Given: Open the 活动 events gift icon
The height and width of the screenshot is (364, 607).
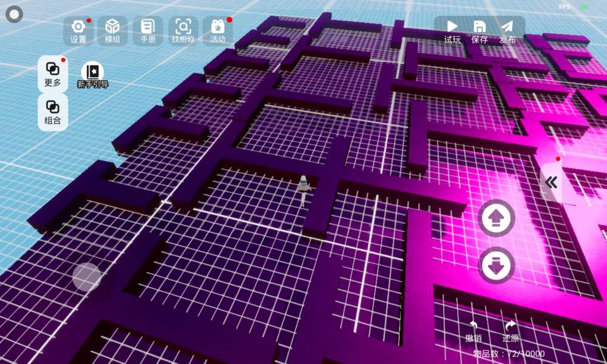Looking at the screenshot, I should pyautogui.click(x=217, y=31).
